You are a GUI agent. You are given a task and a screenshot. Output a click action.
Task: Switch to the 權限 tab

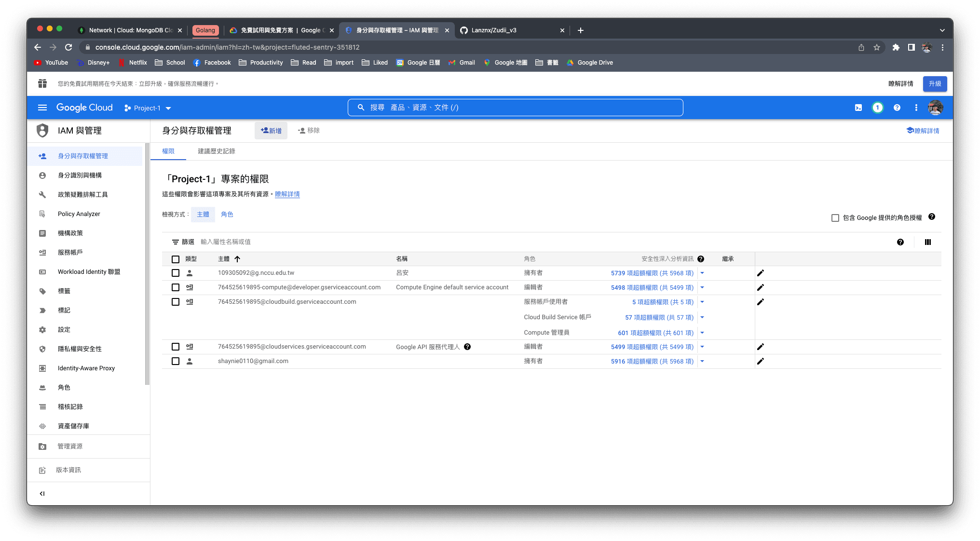pyautogui.click(x=168, y=151)
